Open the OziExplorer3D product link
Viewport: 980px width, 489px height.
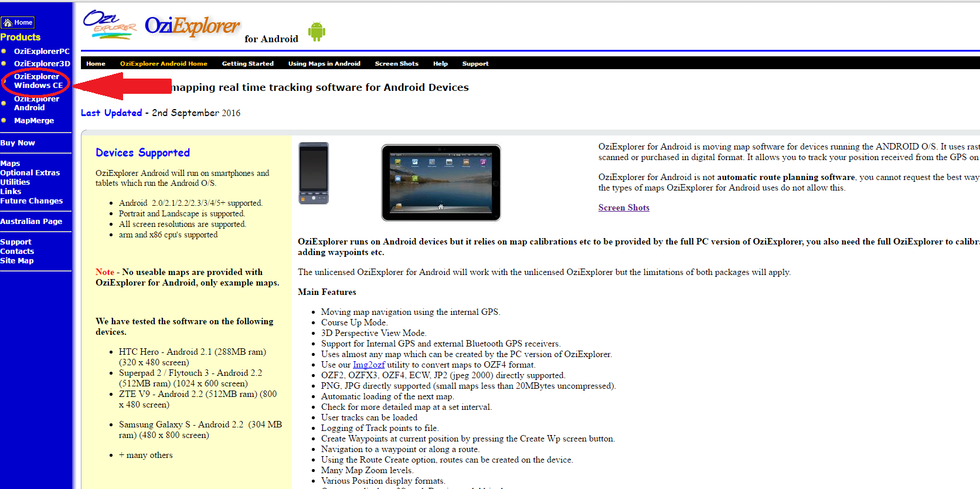point(42,63)
